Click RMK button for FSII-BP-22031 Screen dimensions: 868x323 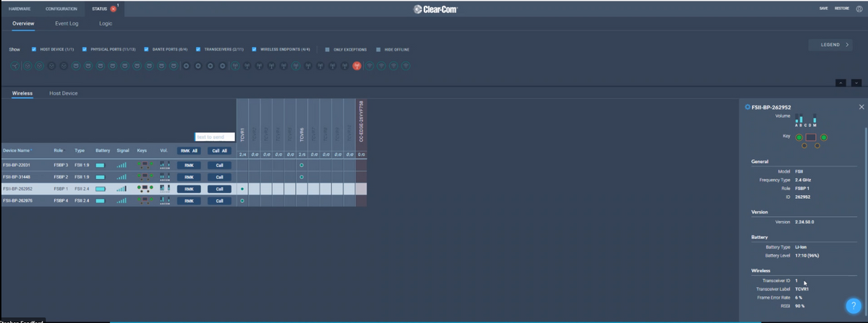pyautogui.click(x=189, y=165)
